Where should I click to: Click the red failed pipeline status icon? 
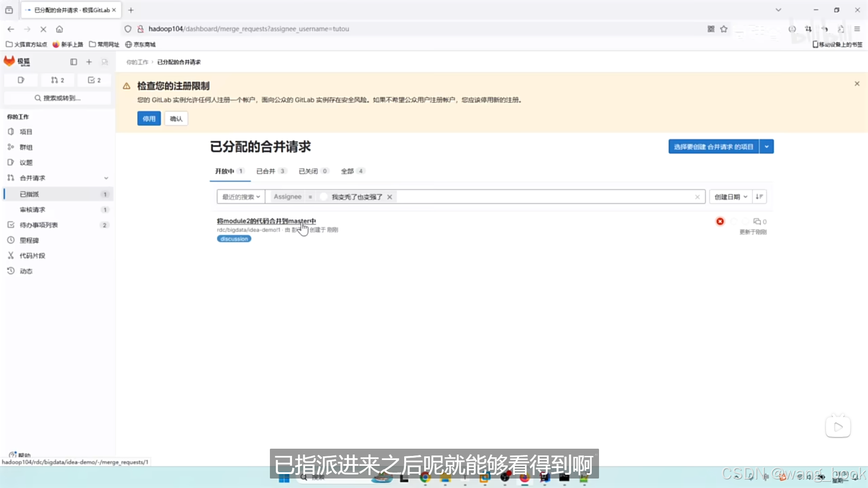point(720,221)
